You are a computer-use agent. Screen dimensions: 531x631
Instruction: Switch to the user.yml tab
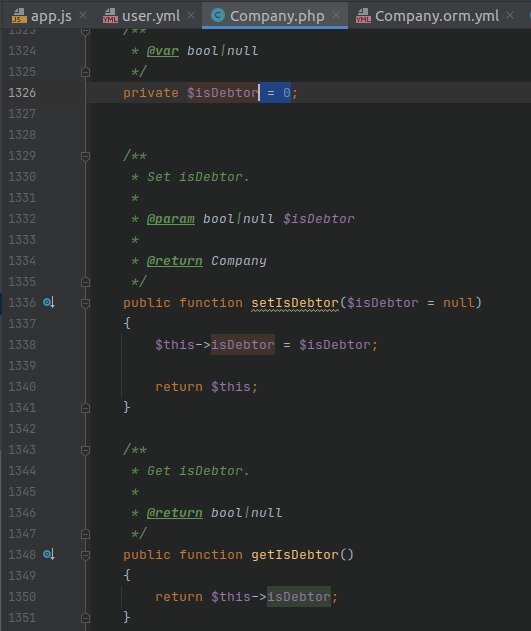(x=141, y=16)
